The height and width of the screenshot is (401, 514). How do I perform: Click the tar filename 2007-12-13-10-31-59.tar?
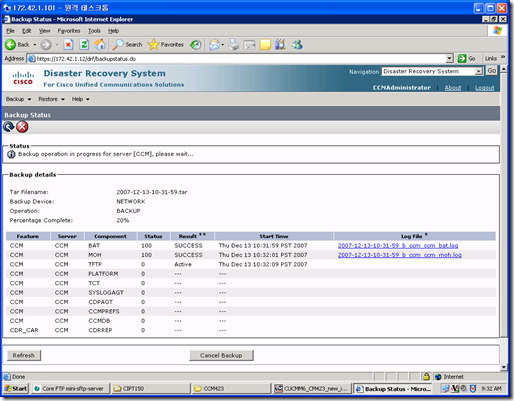click(152, 192)
